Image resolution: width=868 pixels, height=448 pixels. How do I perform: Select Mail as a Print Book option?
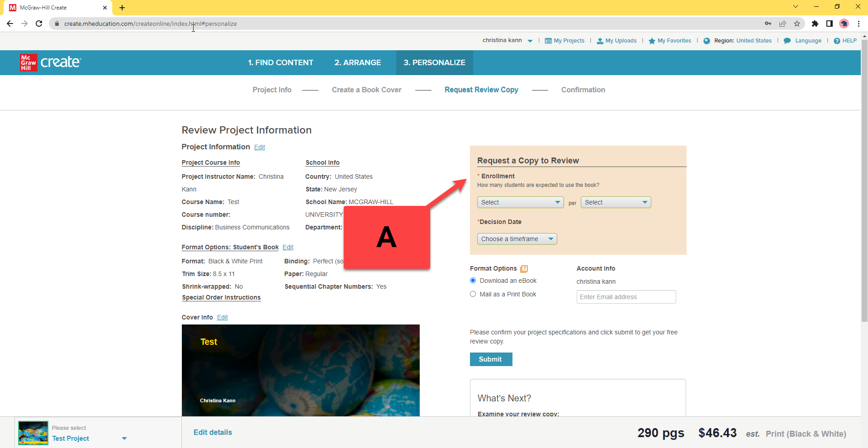tap(473, 294)
